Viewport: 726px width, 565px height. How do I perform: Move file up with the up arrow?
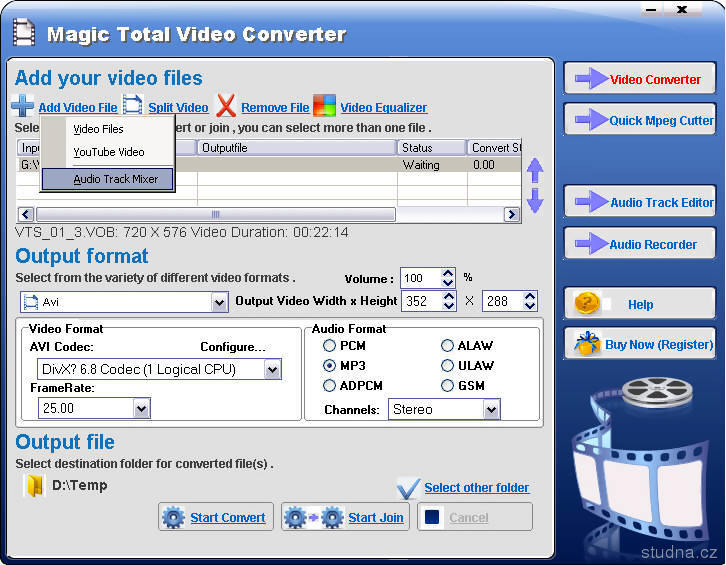tap(535, 170)
